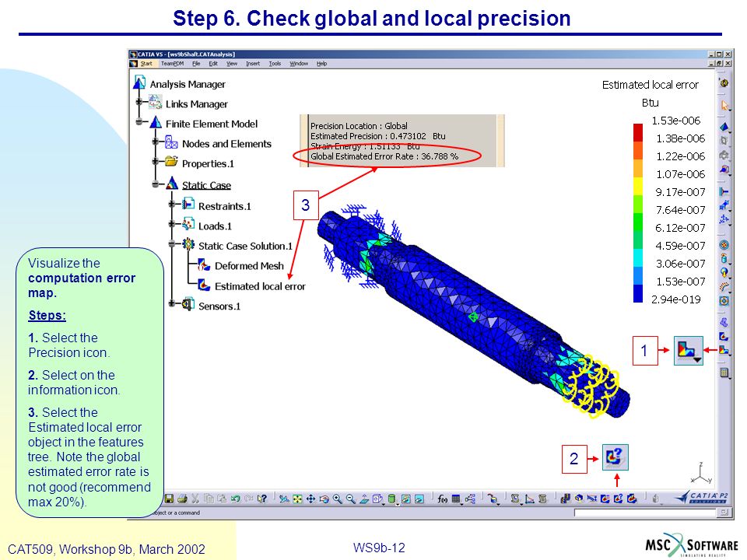The image size is (747, 560).
Task: Open the Design Table icon
Action: [x=456, y=499]
